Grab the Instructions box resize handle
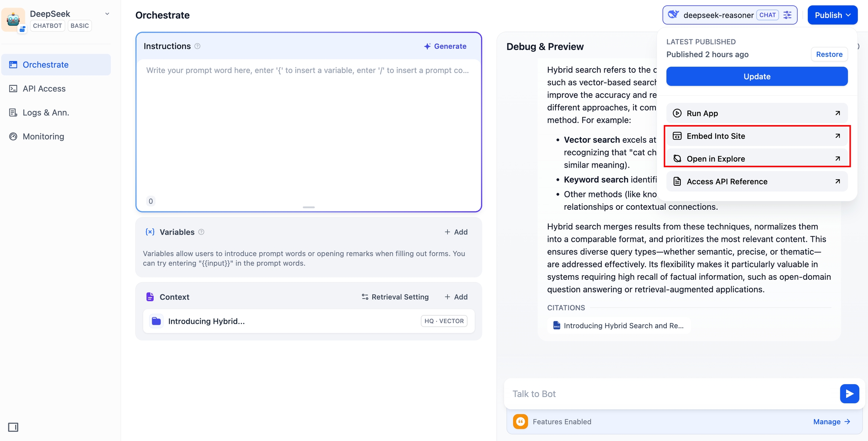This screenshot has height=441, width=868. coord(309,207)
